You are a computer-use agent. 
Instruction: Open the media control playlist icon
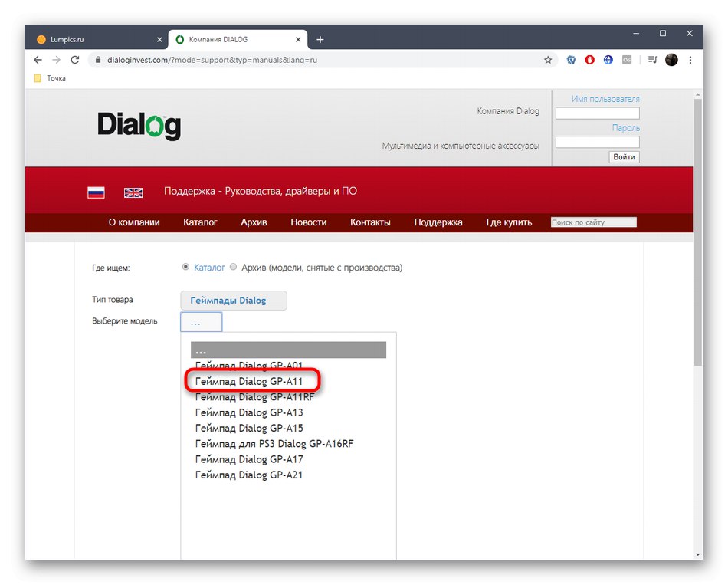coord(653,60)
